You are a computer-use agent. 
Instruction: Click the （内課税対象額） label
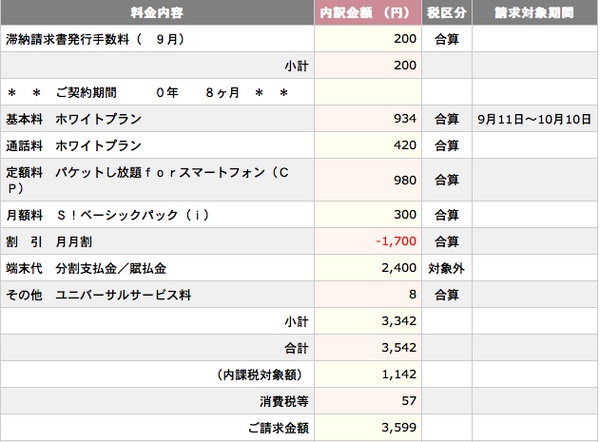260,375
